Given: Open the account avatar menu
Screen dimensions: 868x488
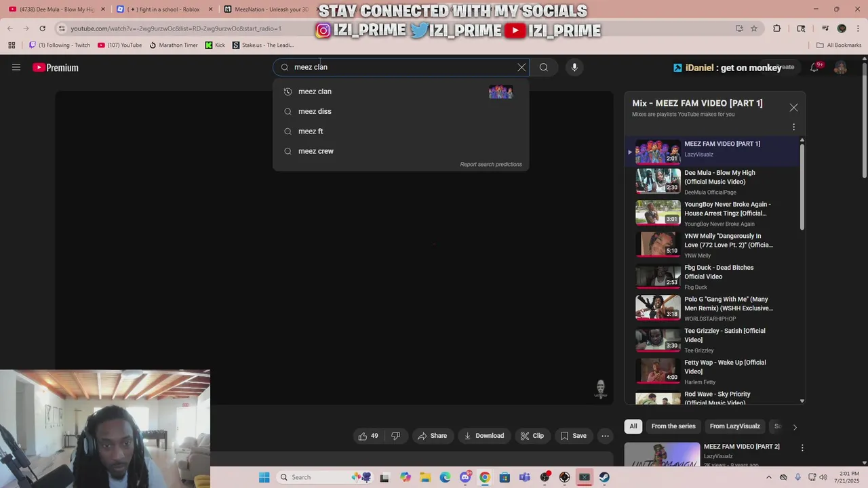Looking at the screenshot, I should 840,67.
